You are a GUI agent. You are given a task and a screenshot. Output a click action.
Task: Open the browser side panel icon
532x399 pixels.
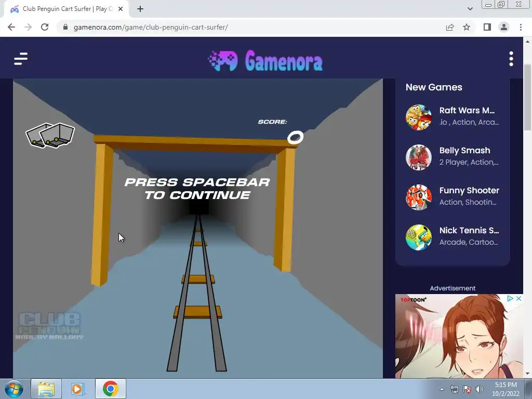[487, 27]
